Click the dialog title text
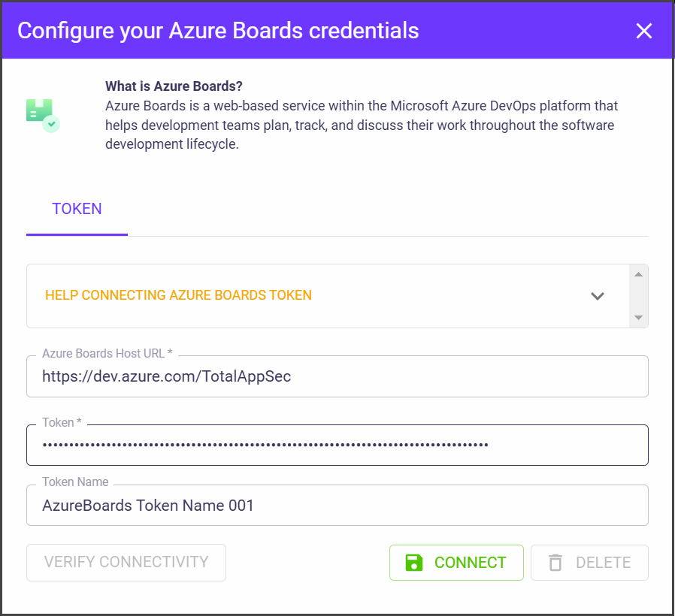The image size is (675, 616). (x=218, y=31)
